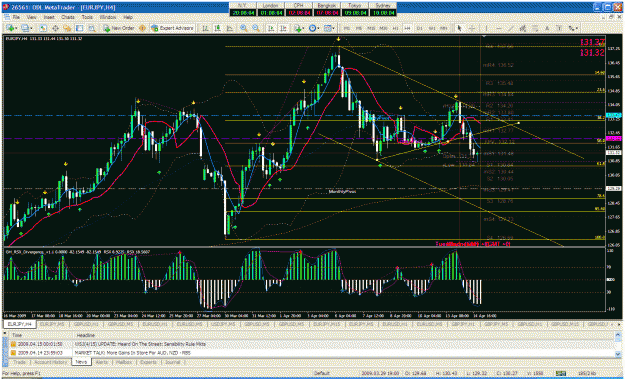Switch to the Experts tab
This screenshot has width=625, height=379.
pos(148,362)
